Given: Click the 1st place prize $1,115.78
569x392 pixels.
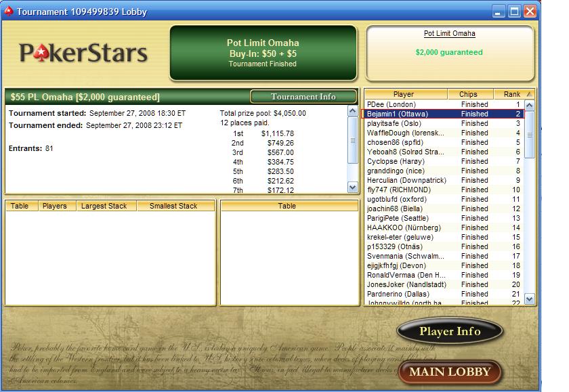Looking at the screenshot, I should (278, 133).
